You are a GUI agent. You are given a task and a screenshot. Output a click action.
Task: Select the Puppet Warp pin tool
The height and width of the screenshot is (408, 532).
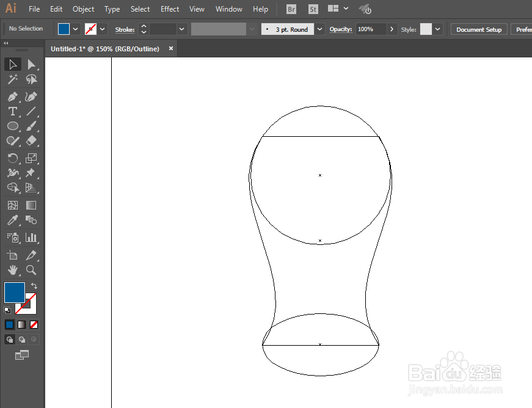click(x=31, y=173)
